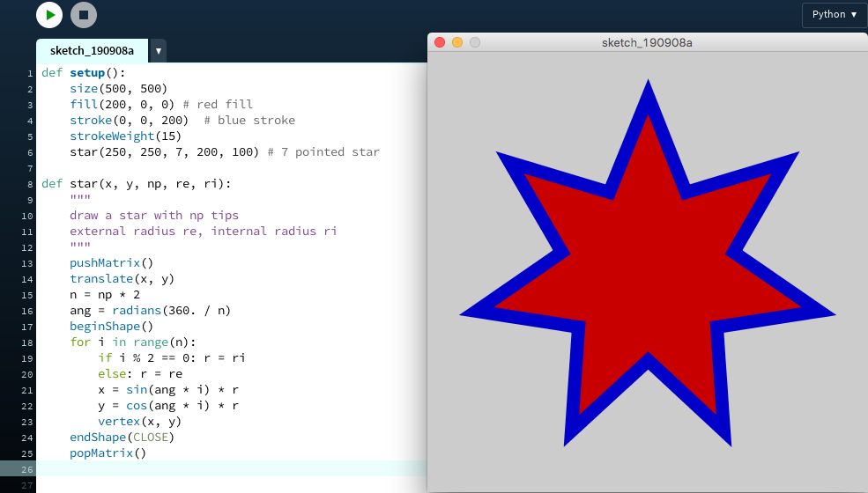The height and width of the screenshot is (493, 868).
Task: Close the sketch output window with the red button
Action: [x=440, y=42]
